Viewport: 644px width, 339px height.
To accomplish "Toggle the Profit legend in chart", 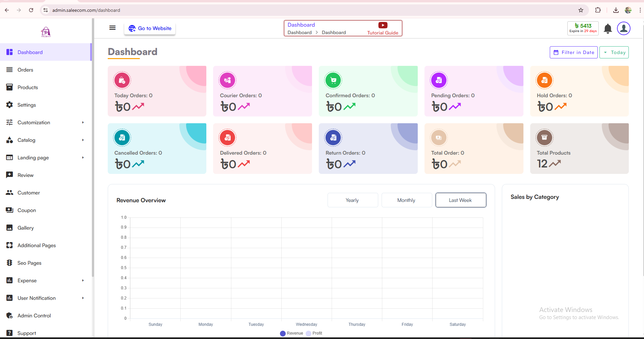I will tap(314, 333).
